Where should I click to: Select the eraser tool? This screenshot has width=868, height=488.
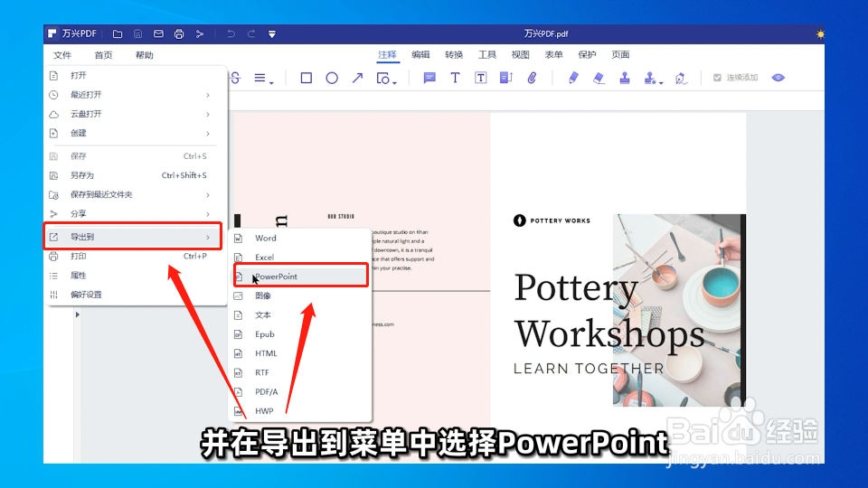(x=599, y=78)
